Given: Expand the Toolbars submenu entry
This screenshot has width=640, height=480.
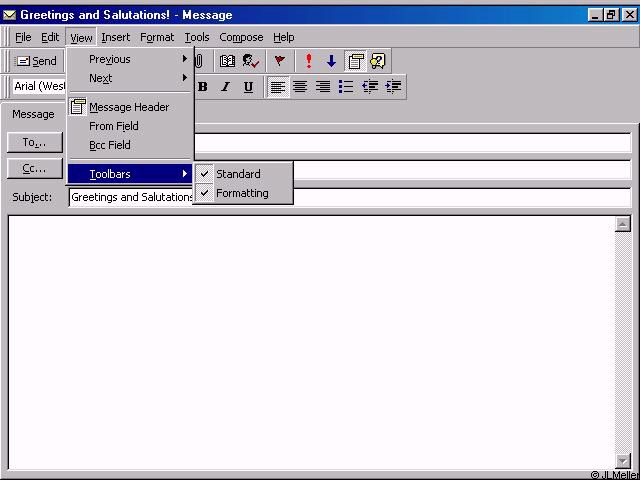Looking at the screenshot, I should [x=130, y=174].
